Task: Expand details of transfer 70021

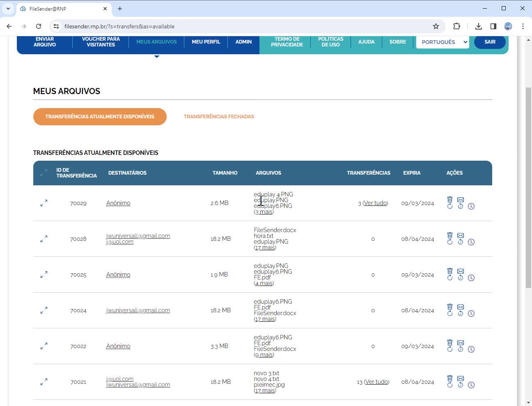Action: tap(44, 382)
